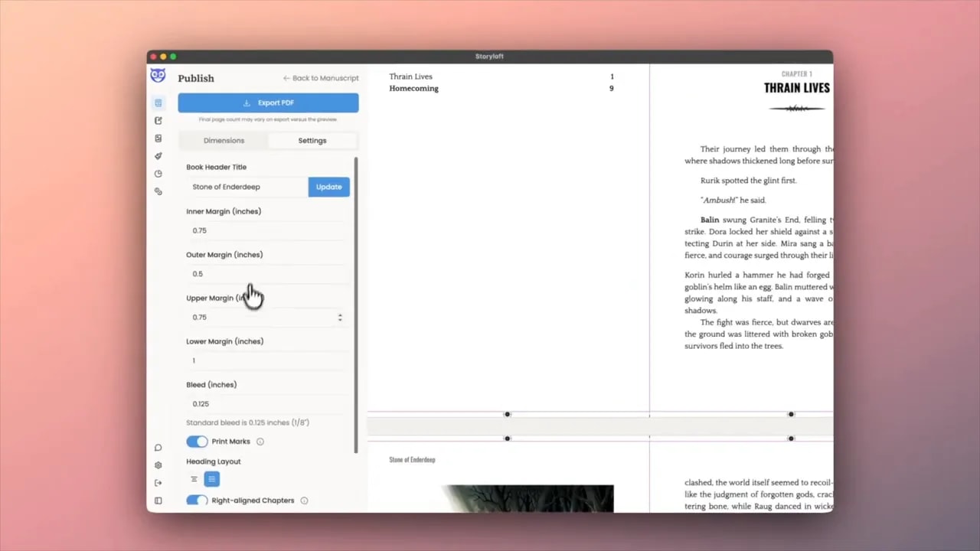Select the justified heading layout icon
The image size is (980, 551).
pyautogui.click(x=212, y=480)
